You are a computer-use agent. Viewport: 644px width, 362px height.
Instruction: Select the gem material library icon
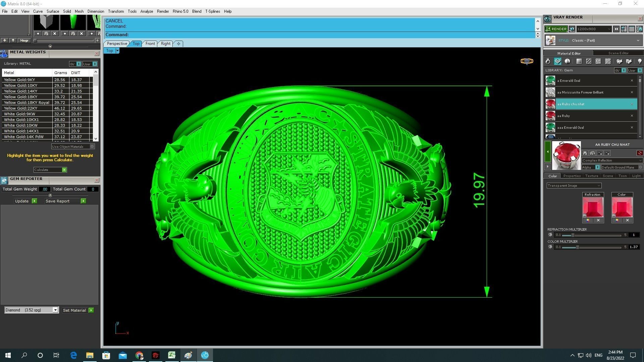557,61
